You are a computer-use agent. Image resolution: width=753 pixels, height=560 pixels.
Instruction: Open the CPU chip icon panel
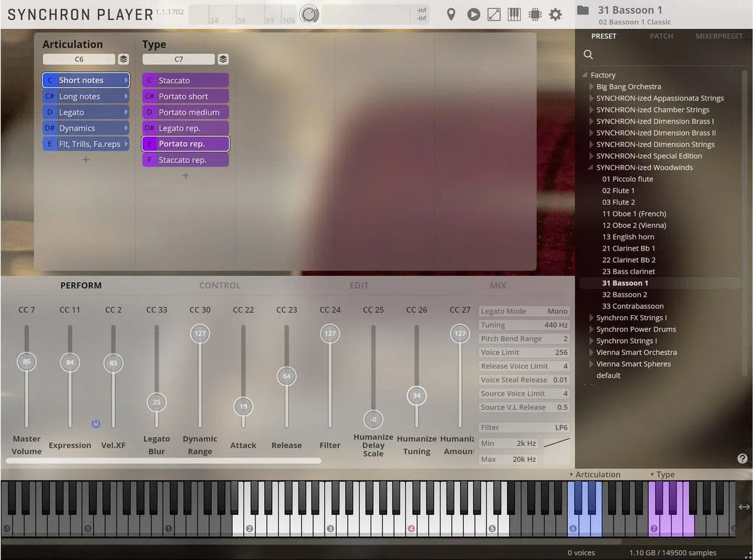pyautogui.click(x=535, y=14)
